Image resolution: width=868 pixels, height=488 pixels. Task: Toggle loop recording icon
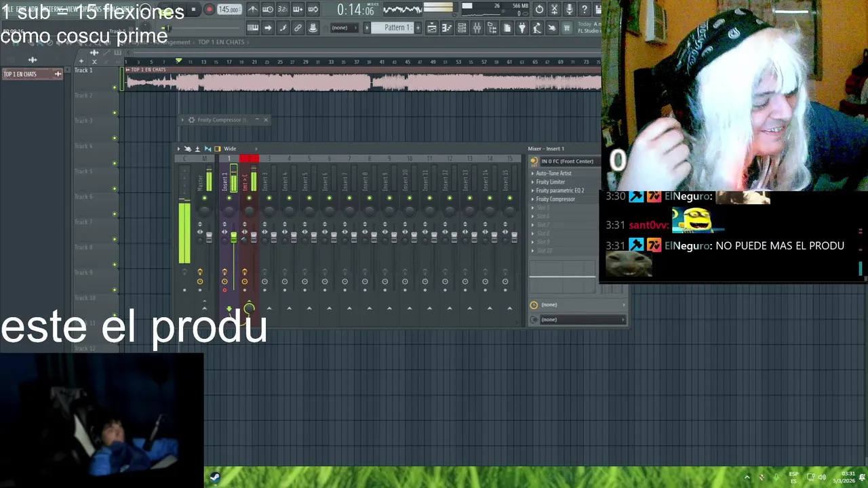313,9
